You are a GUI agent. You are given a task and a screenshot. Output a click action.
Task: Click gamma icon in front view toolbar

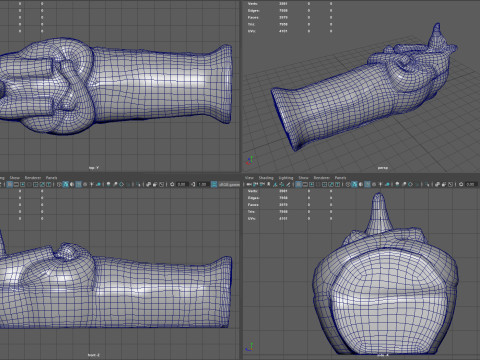pos(193,184)
